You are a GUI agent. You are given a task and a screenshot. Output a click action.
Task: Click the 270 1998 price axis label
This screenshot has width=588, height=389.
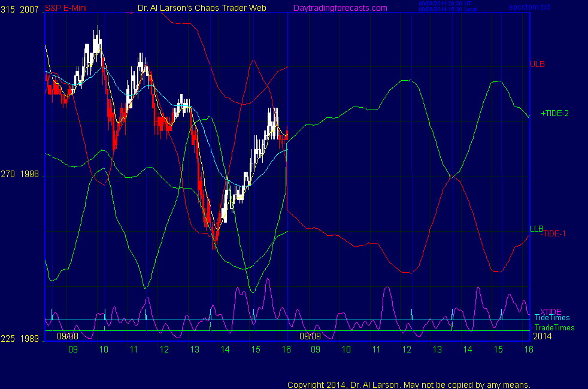click(x=20, y=174)
